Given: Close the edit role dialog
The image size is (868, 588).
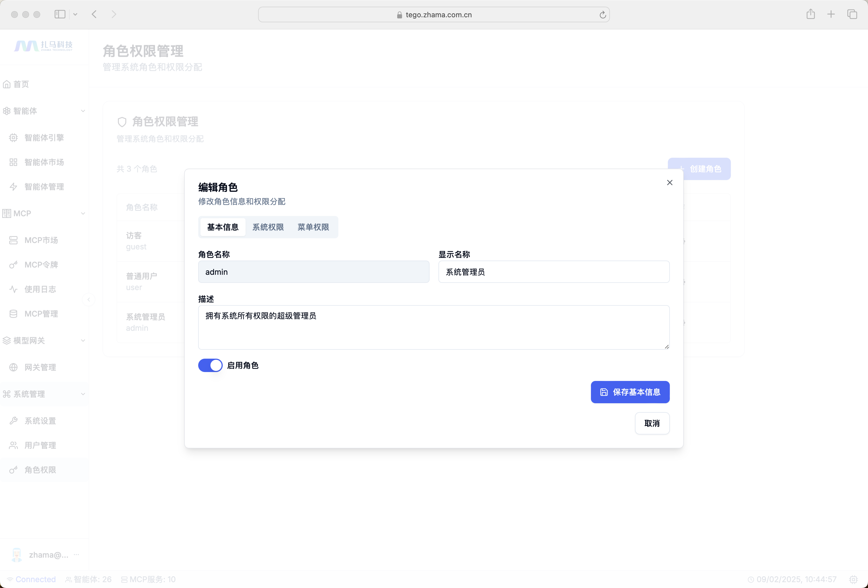Looking at the screenshot, I should (x=669, y=183).
